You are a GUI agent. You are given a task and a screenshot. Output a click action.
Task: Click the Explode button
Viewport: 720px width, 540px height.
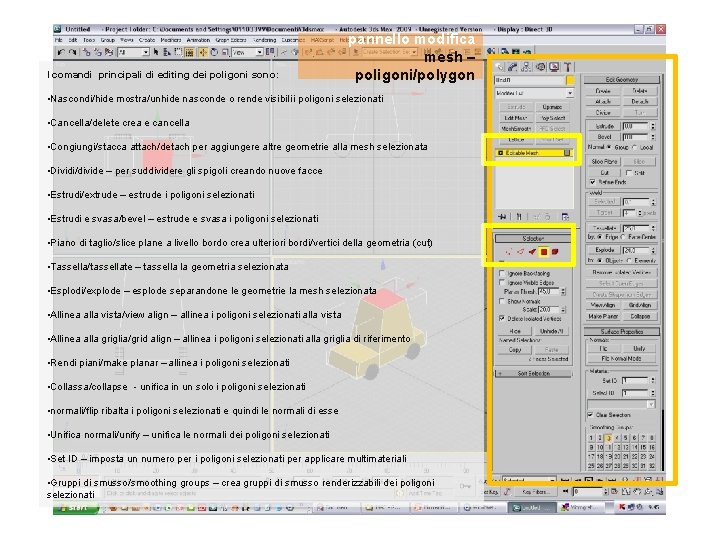tap(603, 250)
